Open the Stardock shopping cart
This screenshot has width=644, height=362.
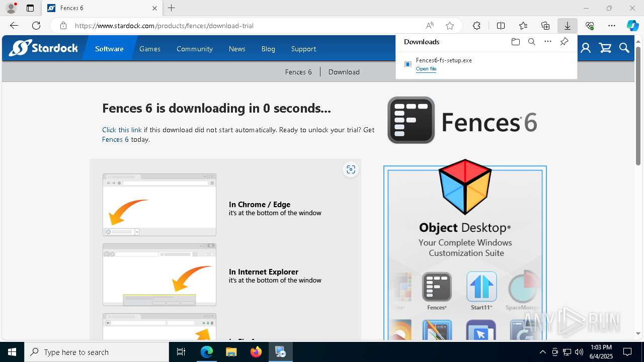tap(605, 48)
